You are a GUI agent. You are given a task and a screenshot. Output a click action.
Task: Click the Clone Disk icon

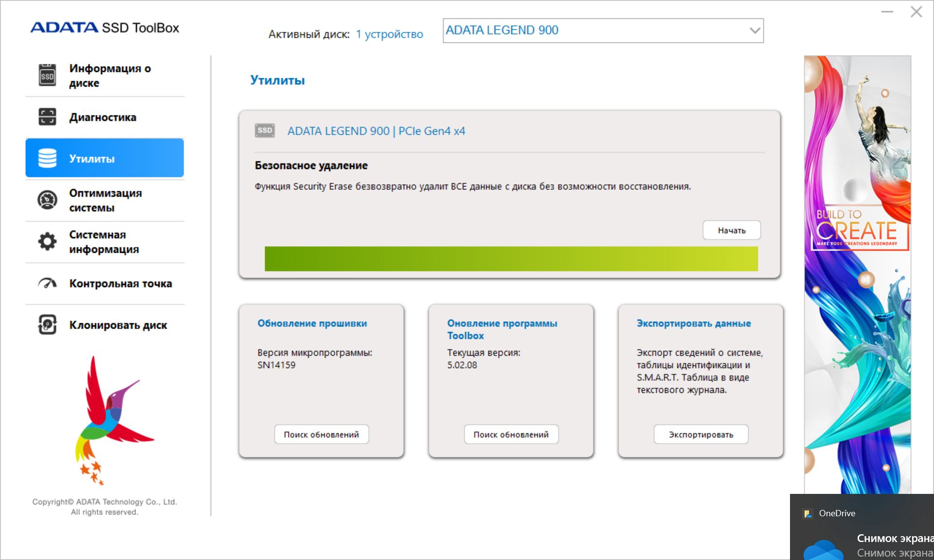tap(47, 325)
